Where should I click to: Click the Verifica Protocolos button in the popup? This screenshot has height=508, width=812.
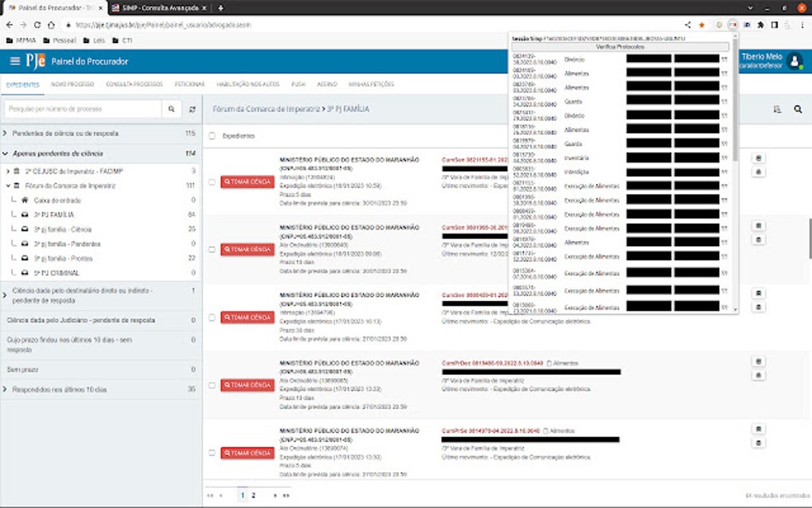(620, 46)
